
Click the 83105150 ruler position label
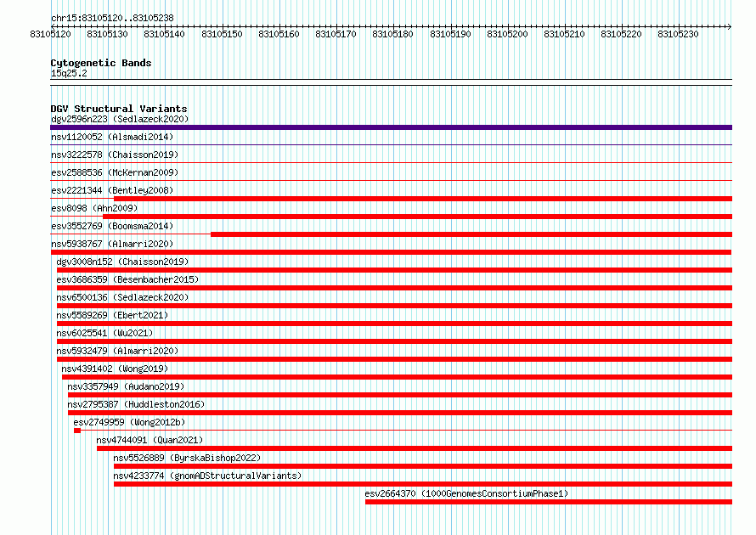click(222, 34)
